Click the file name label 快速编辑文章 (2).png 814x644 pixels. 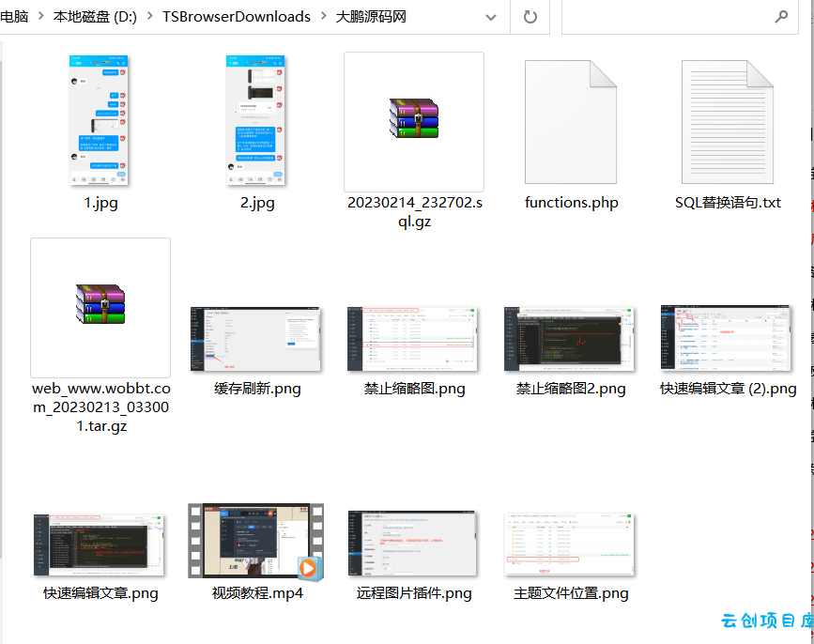(x=728, y=389)
